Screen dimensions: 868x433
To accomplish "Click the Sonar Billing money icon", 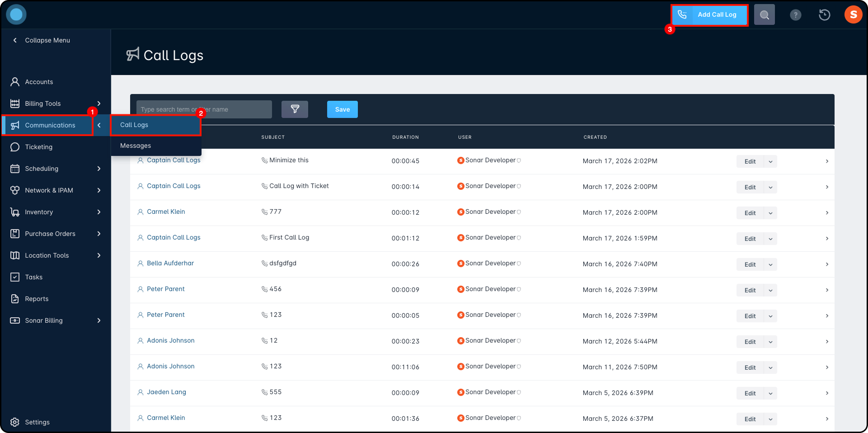I will coord(15,320).
